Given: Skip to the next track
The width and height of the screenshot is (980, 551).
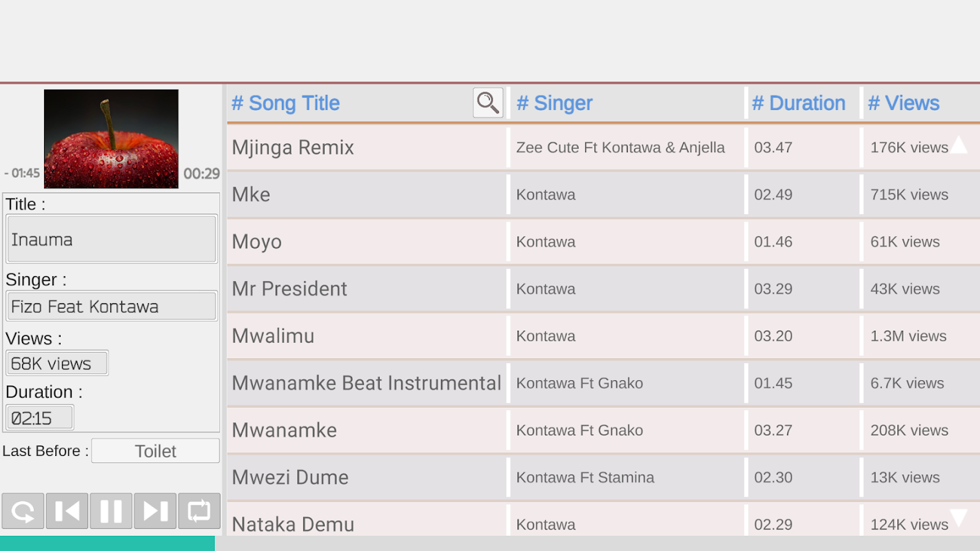Looking at the screenshot, I should 155,511.
